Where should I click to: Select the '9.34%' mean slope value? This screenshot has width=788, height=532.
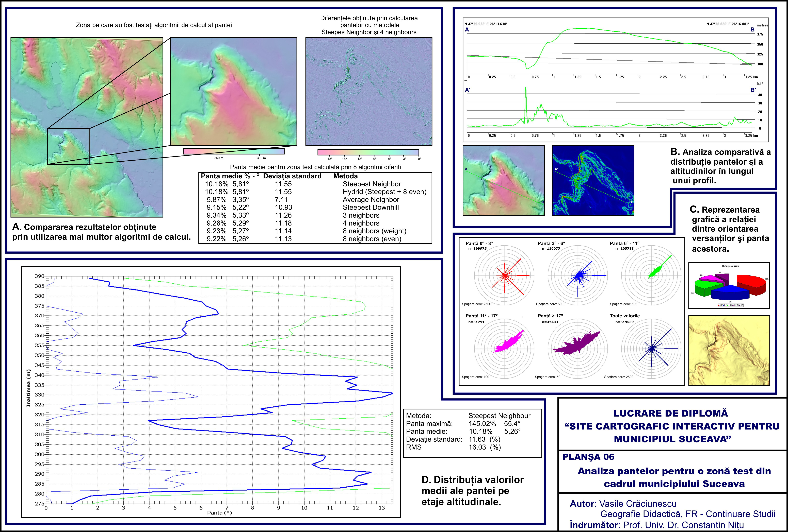[x=216, y=215]
